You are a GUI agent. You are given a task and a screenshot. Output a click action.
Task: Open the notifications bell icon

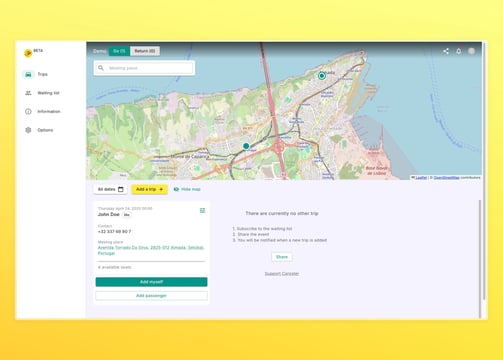[x=459, y=51]
